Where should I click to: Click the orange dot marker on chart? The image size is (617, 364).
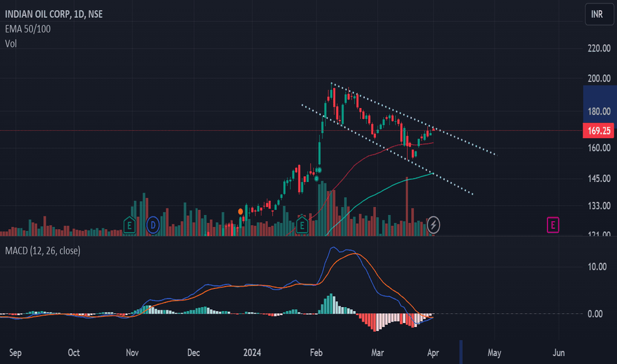240,212
